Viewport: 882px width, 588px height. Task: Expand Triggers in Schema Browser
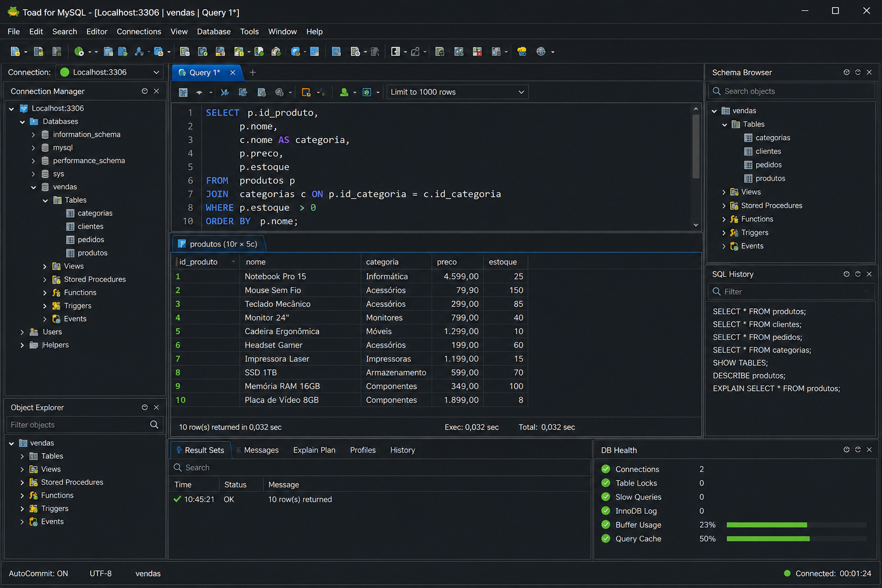pyautogui.click(x=724, y=233)
